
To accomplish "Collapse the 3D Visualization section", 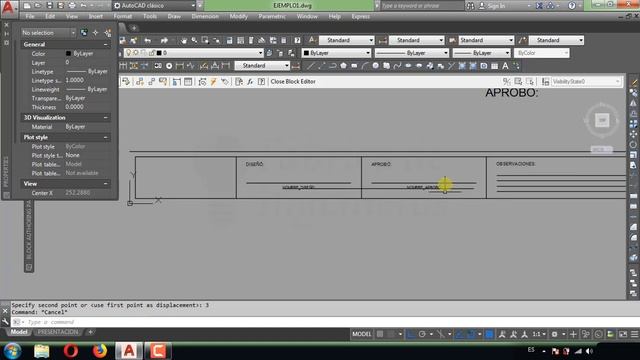I will tap(106, 118).
